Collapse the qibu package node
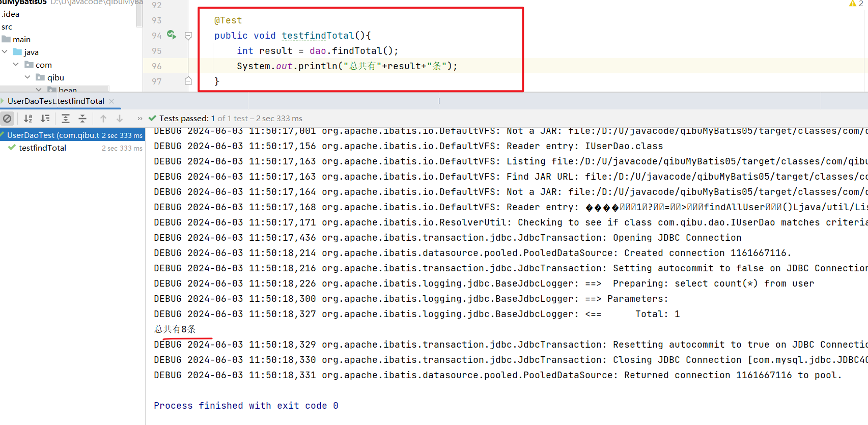868x425 pixels. tap(27, 77)
